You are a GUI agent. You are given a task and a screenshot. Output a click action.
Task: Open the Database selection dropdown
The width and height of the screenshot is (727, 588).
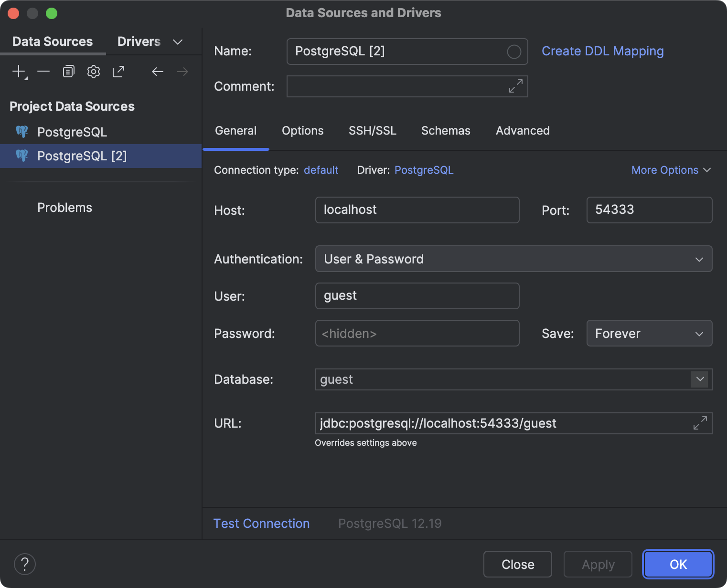pyautogui.click(x=699, y=379)
